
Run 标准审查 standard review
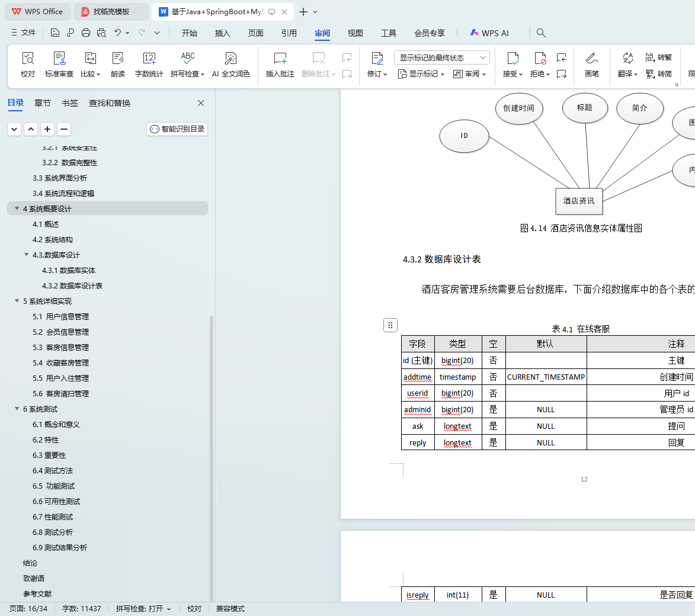[x=59, y=65]
